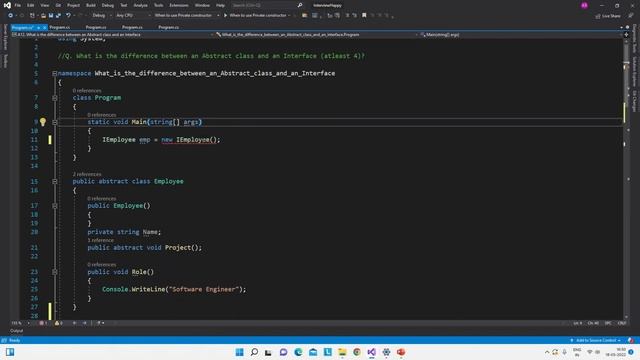The width and height of the screenshot is (640, 360).
Task: Collapse the Employee() constructor block
Action: coord(54,206)
